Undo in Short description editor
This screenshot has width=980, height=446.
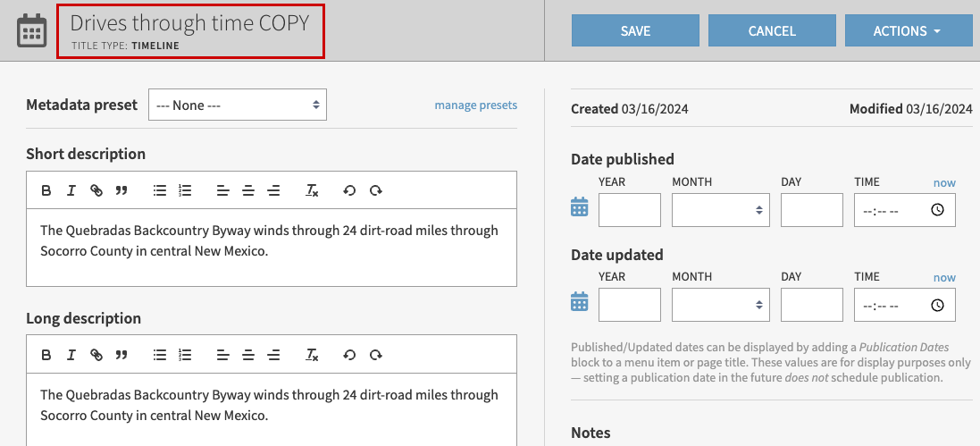349,190
